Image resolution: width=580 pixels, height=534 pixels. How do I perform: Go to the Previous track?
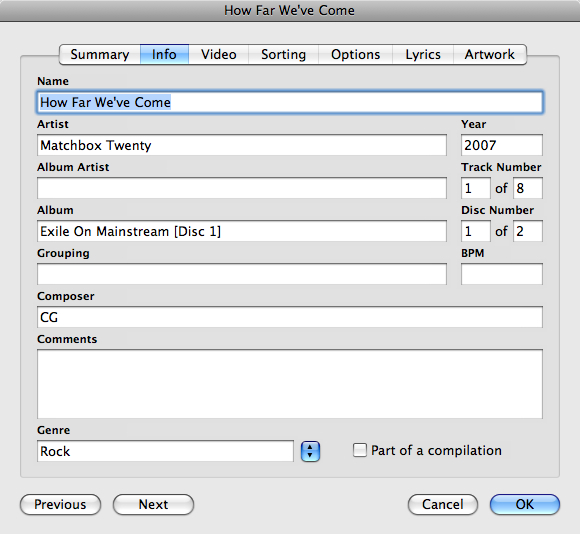tap(60, 504)
